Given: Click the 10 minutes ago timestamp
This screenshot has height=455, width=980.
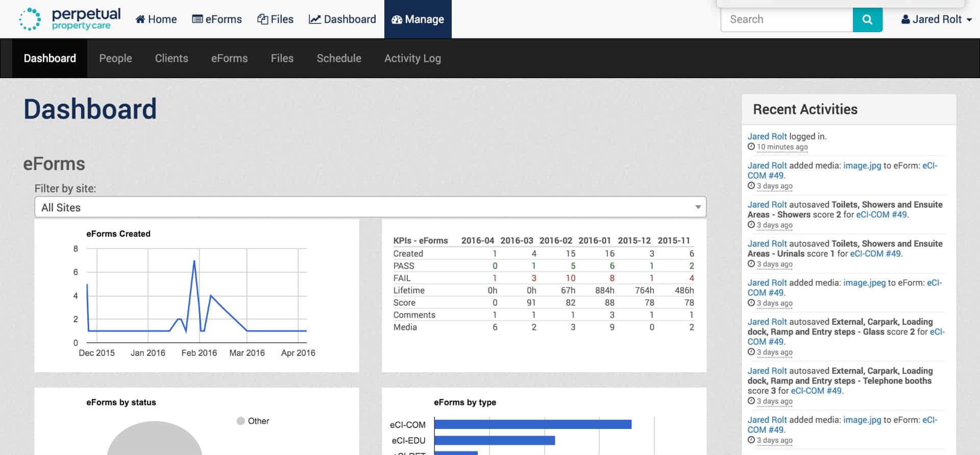Looking at the screenshot, I should point(782,147).
